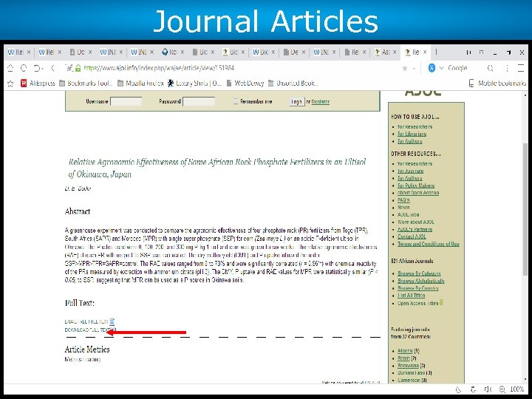This screenshot has width=532, height=399.
Task: Click the Open Access Titles padlock icon
Action: pos(441,302)
